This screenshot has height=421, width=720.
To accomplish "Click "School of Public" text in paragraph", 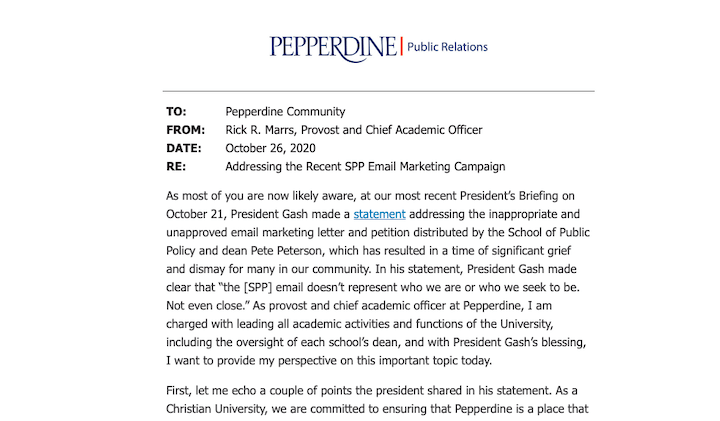I will pyautogui.click(x=548, y=232).
